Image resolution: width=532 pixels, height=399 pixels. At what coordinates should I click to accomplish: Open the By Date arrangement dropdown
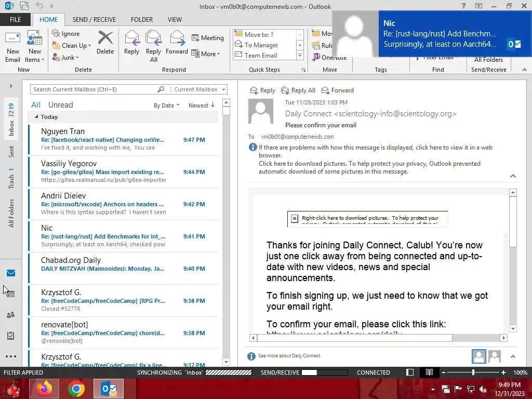coord(166,105)
